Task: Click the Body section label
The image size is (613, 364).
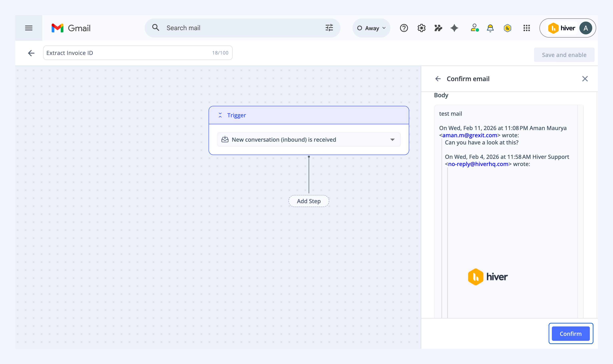Action: point(441,95)
